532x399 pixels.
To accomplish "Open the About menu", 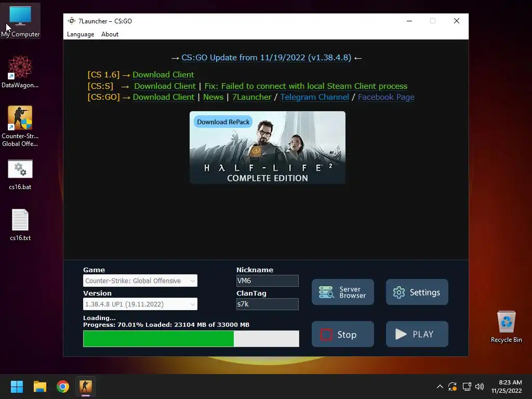I will 110,34.
